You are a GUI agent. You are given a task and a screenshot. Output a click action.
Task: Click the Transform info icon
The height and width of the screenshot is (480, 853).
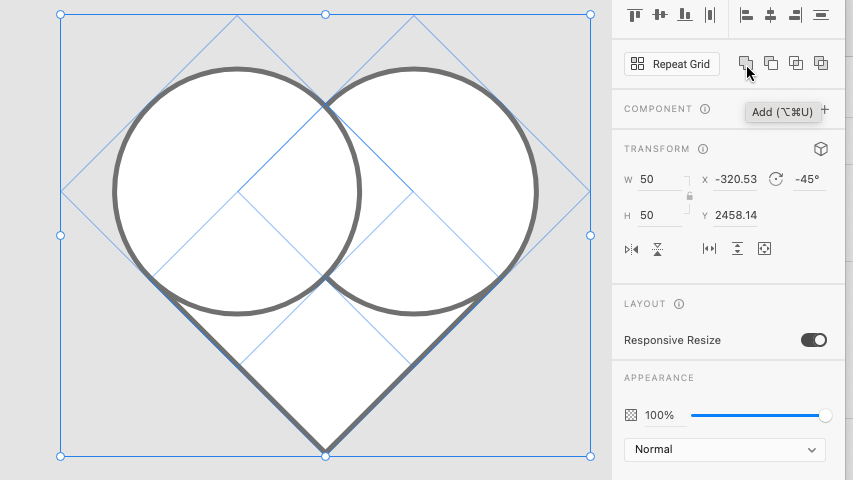703,149
